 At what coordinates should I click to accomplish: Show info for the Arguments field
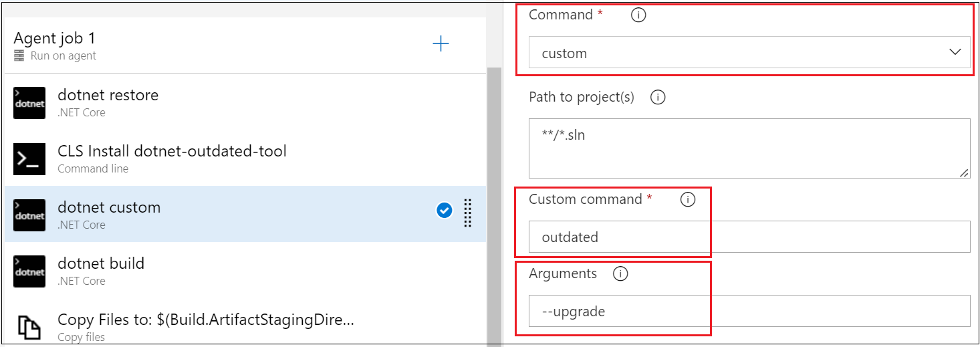pyautogui.click(x=620, y=273)
